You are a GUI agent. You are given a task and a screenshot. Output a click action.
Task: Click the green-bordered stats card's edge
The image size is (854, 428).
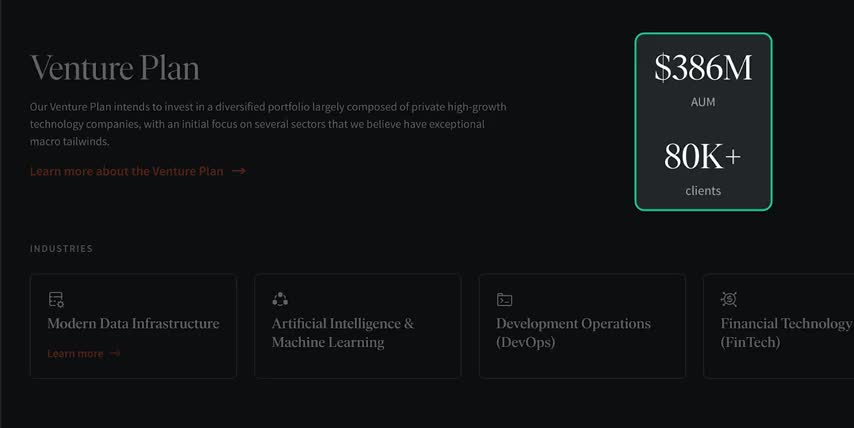tap(636, 122)
